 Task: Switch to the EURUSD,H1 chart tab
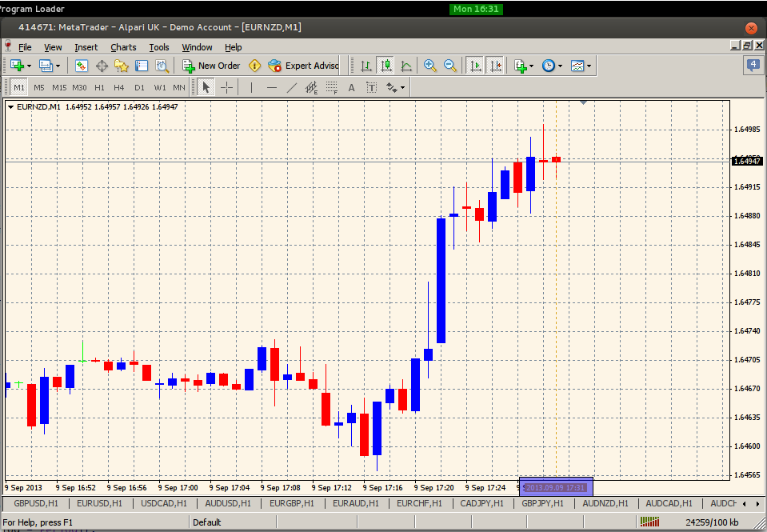(100, 503)
